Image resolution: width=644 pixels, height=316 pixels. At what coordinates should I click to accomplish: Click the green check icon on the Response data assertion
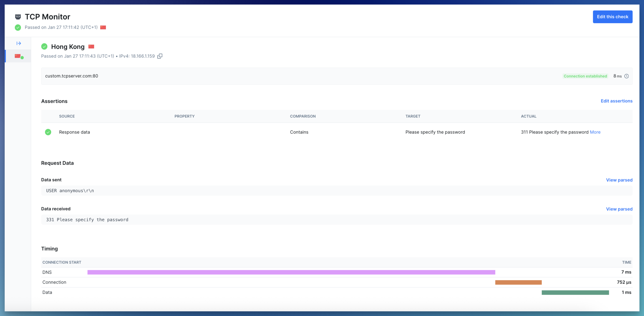tap(48, 132)
